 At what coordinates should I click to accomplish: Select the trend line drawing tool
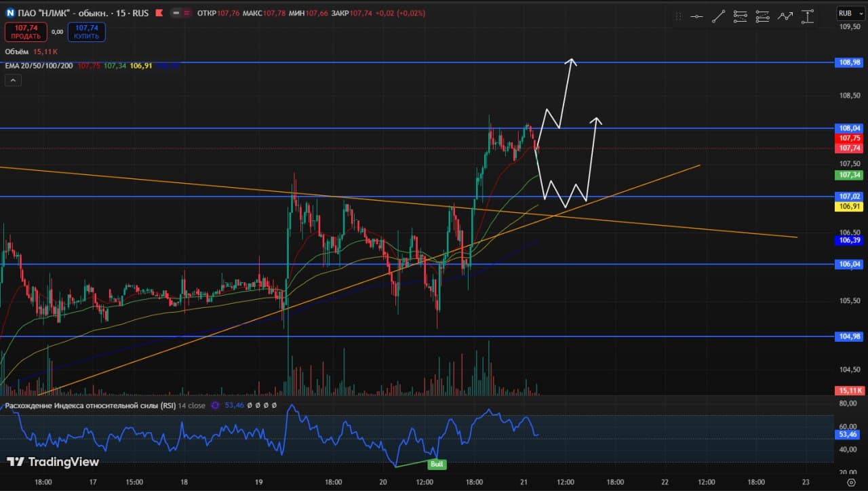coord(718,17)
